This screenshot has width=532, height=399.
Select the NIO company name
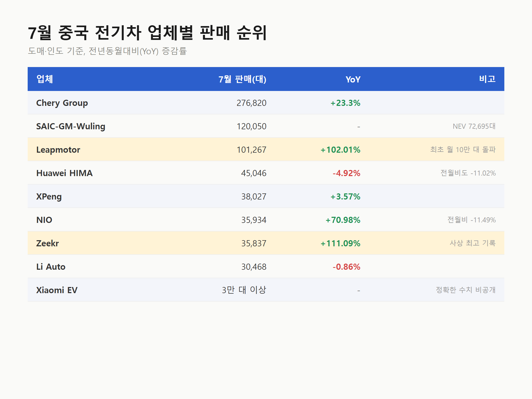tap(44, 220)
